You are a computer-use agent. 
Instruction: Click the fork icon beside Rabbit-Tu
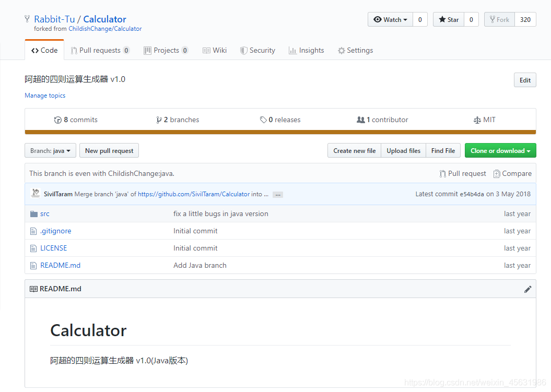[x=27, y=19]
